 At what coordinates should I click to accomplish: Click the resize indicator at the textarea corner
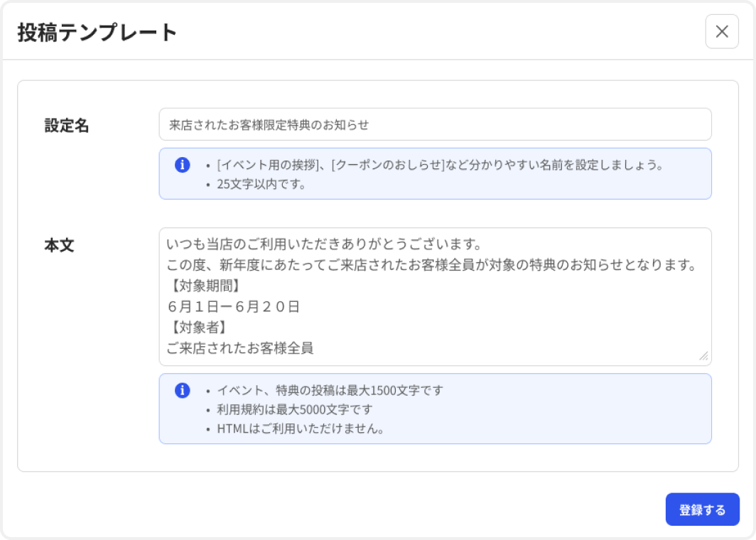tap(704, 355)
